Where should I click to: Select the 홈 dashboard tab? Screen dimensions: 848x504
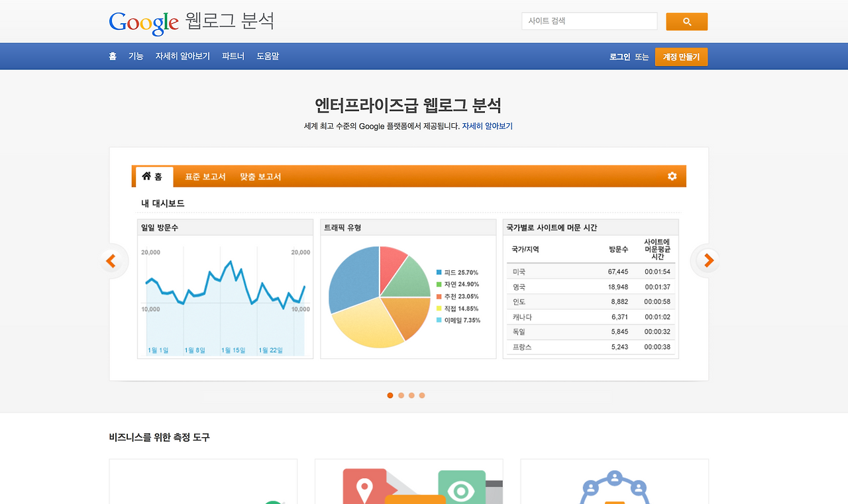[154, 177]
